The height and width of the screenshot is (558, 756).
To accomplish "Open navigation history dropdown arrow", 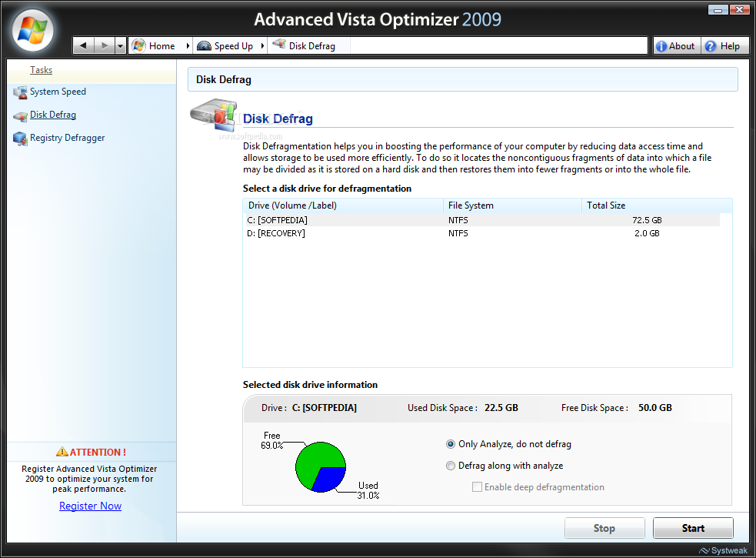I will [x=121, y=46].
